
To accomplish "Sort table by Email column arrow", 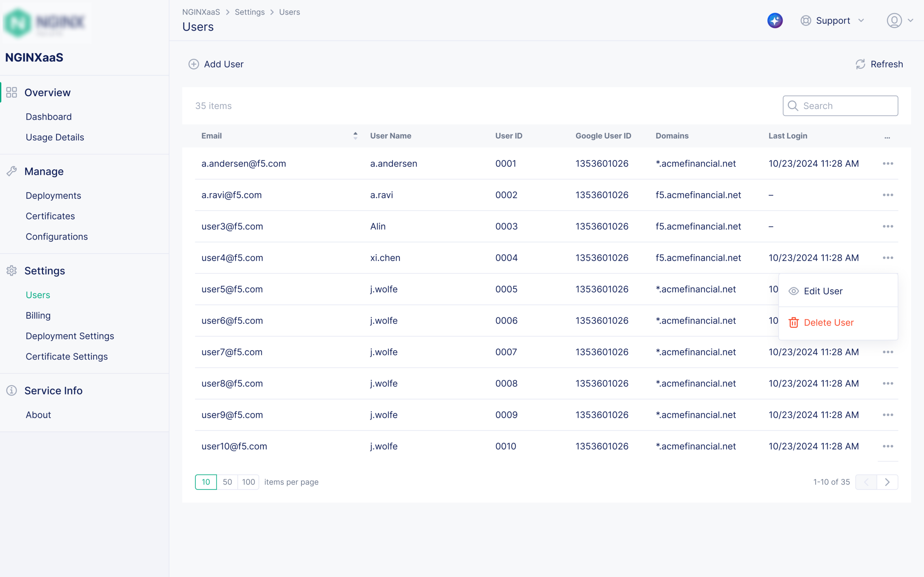I will tap(355, 136).
